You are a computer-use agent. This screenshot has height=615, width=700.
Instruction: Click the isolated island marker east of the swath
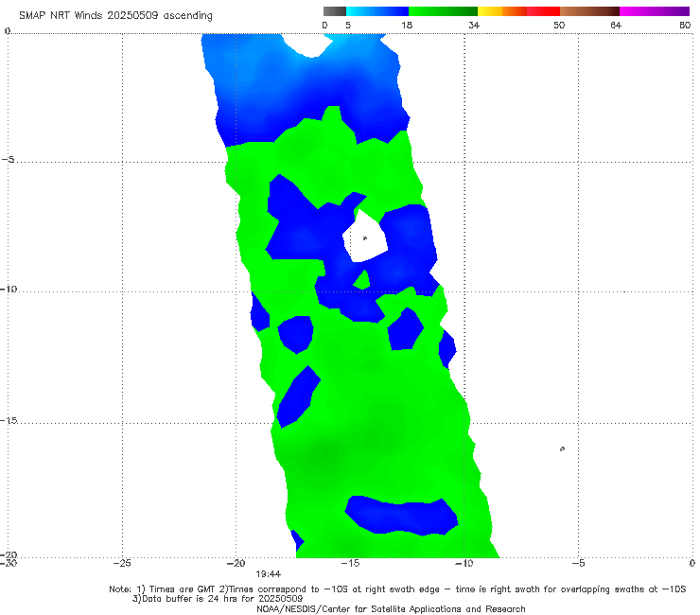click(562, 448)
